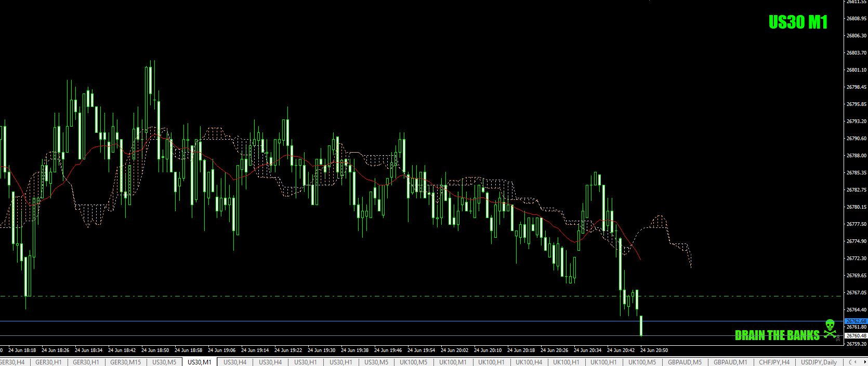Click the 26764.40 price scale value
This screenshot has height=366, width=868.
856,309
